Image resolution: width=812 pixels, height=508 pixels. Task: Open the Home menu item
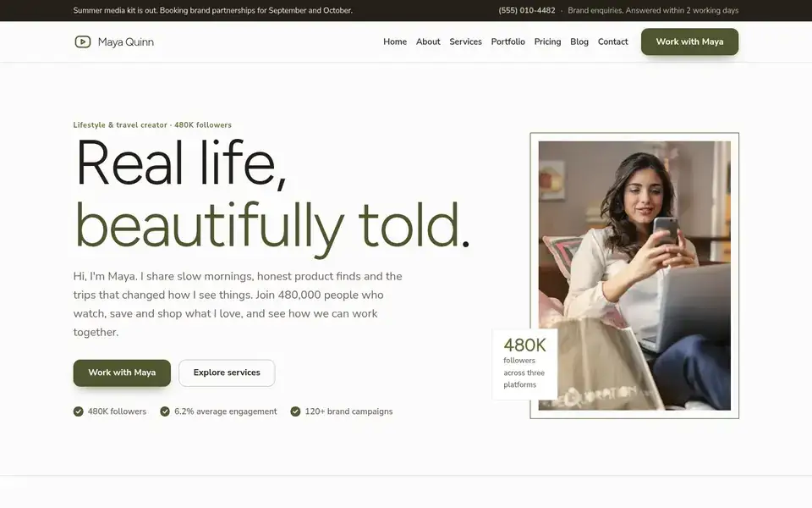coord(395,41)
